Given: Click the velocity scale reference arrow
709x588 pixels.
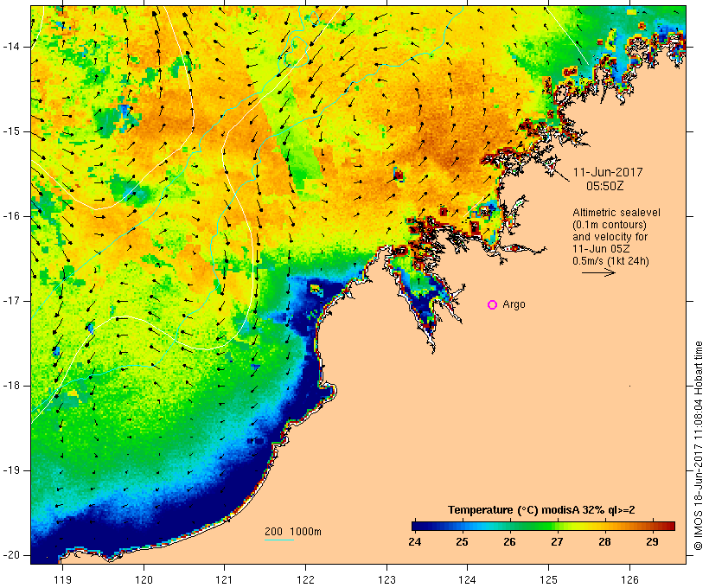Looking at the screenshot, I should (x=598, y=272).
